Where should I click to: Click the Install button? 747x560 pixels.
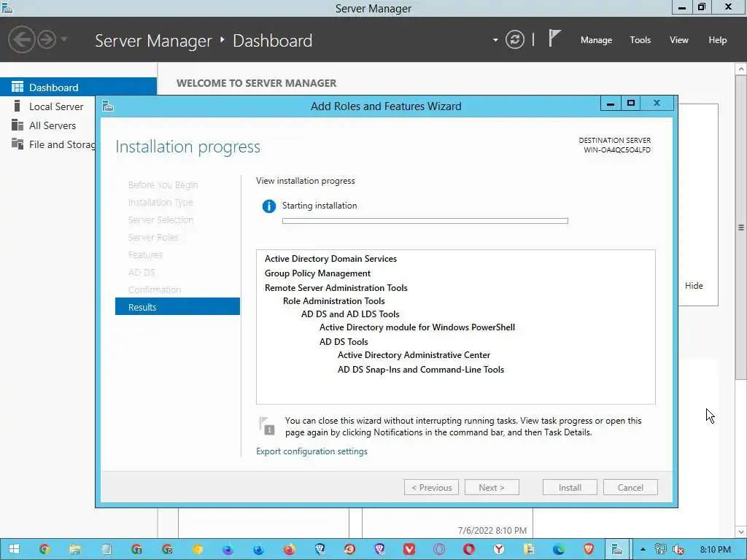coord(570,487)
